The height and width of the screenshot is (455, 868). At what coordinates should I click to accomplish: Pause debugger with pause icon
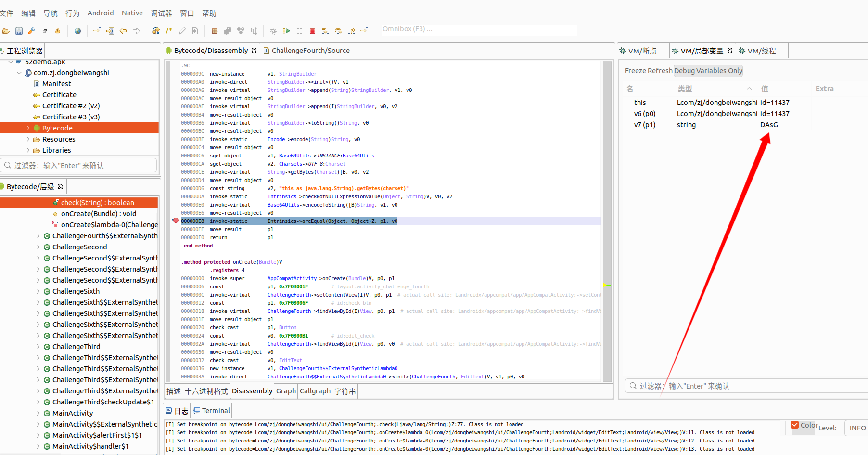(x=299, y=31)
